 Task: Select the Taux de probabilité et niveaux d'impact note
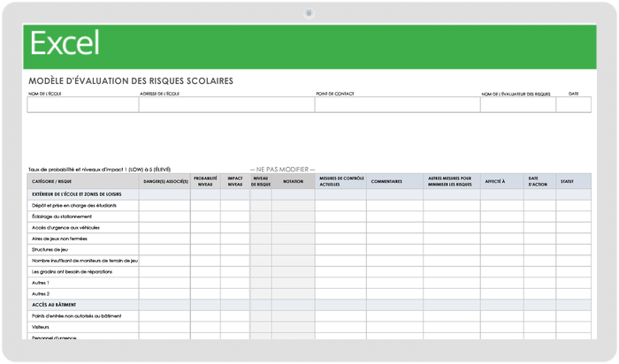[99, 170]
